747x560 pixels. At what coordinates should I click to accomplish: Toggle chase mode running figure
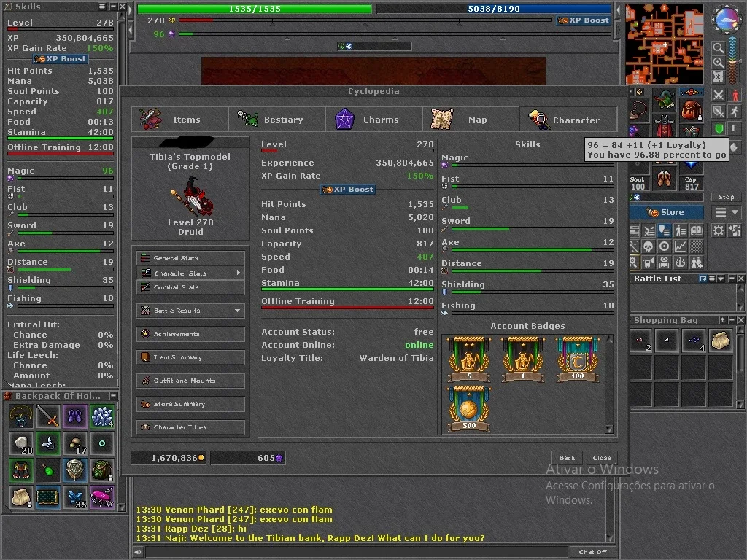click(x=735, y=112)
